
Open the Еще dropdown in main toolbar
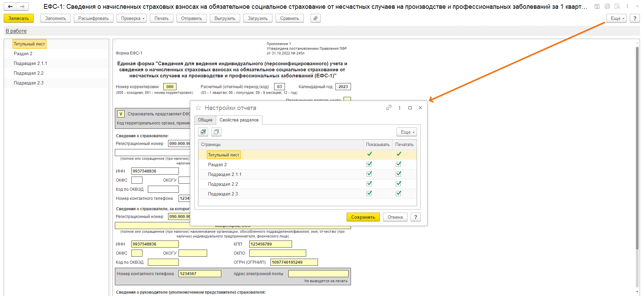click(x=616, y=18)
